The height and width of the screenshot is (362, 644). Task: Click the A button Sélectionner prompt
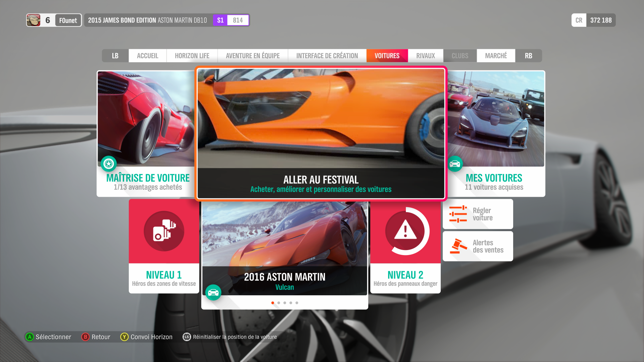(49, 337)
